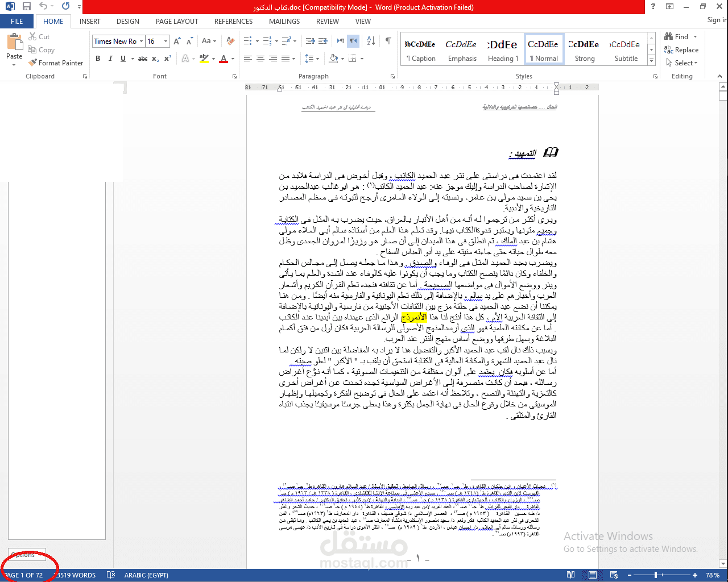The height and width of the screenshot is (582, 728).
Task: Open Word Help question mark
Action: [x=653, y=7]
